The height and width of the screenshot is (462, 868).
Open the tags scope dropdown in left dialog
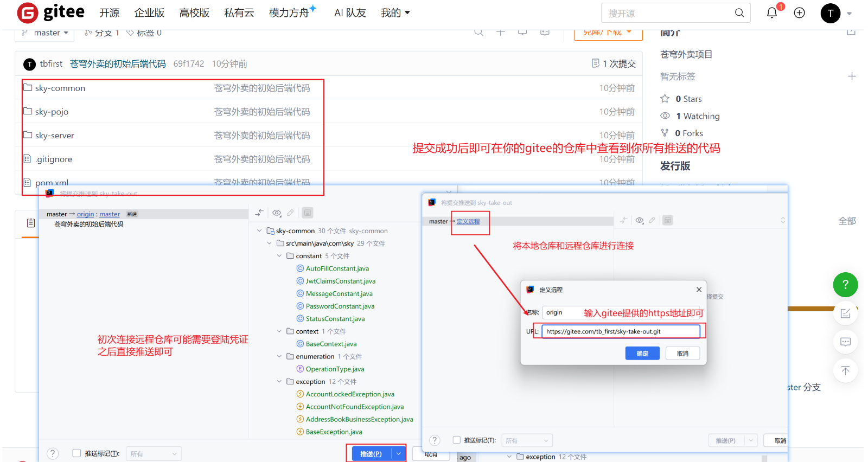click(x=154, y=454)
